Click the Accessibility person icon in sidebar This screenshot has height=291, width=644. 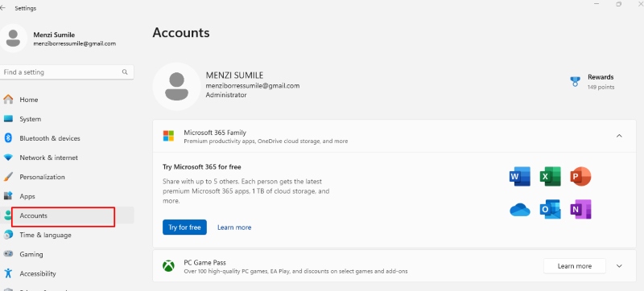pyautogui.click(x=8, y=273)
